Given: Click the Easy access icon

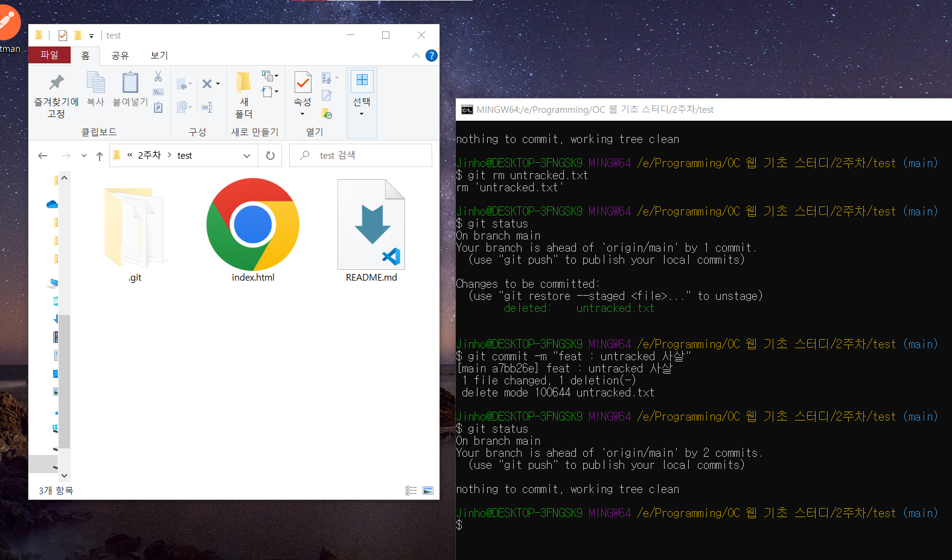Looking at the screenshot, I should pyautogui.click(x=267, y=92).
